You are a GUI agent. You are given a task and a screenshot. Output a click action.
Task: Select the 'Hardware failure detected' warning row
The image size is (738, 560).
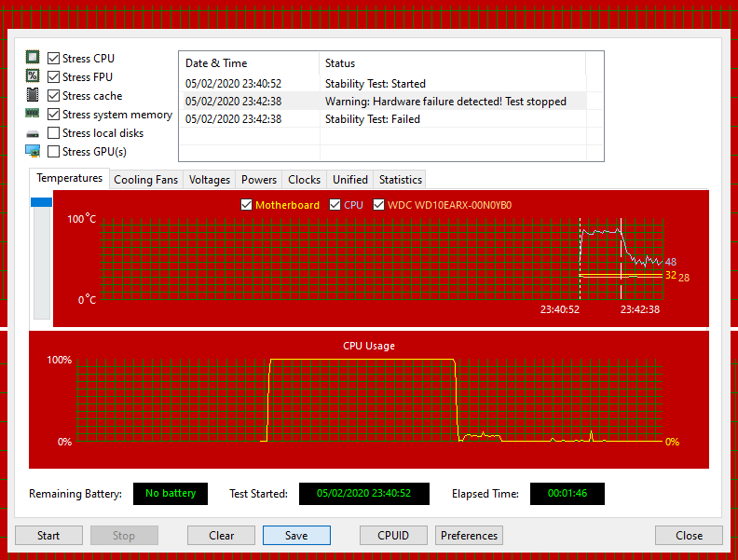(x=391, y=102)
